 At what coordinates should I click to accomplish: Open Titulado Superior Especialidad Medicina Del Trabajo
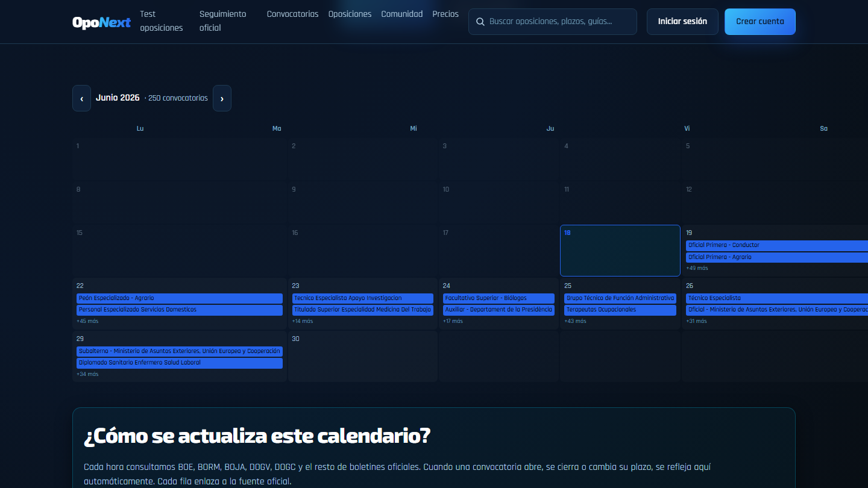coord(363,310)
